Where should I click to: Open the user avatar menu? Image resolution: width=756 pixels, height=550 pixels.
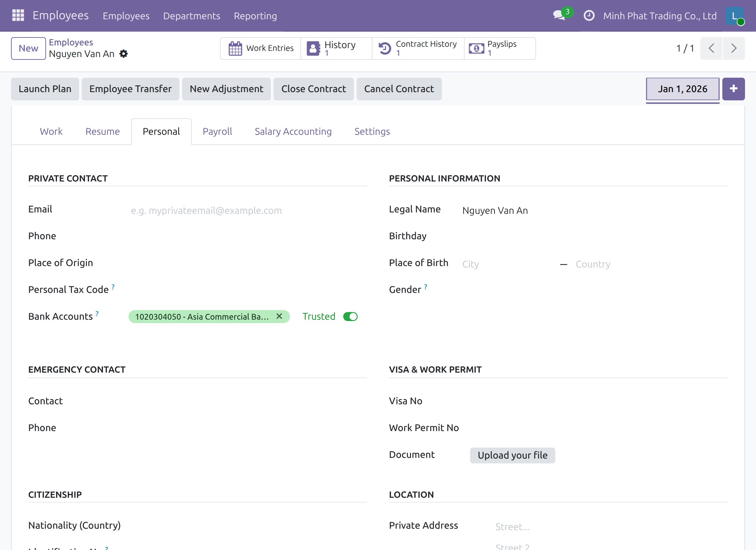[x=735, y=16]
